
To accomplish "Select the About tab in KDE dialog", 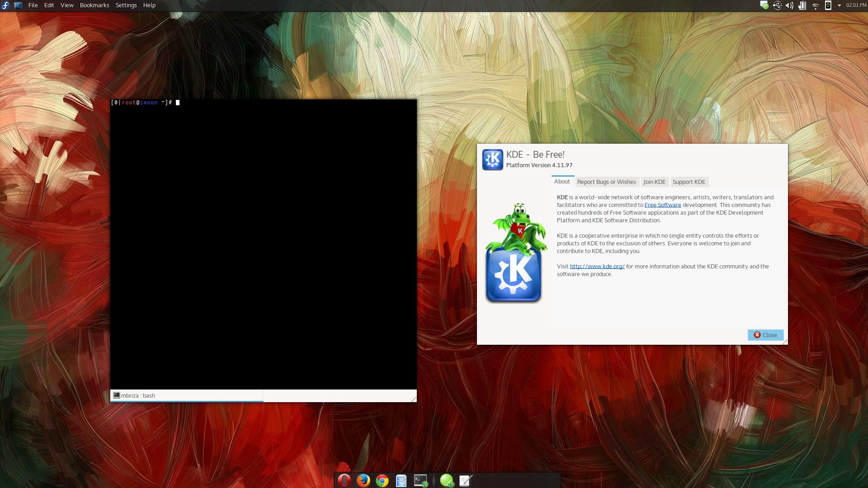I will pos(562,182).
